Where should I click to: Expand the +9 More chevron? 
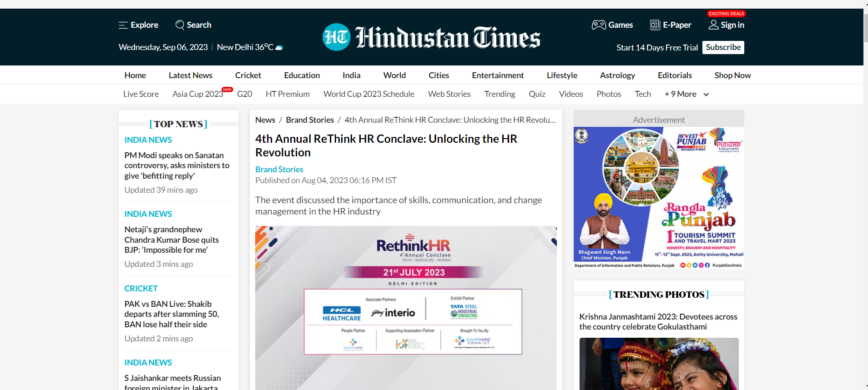pos(706,95)
